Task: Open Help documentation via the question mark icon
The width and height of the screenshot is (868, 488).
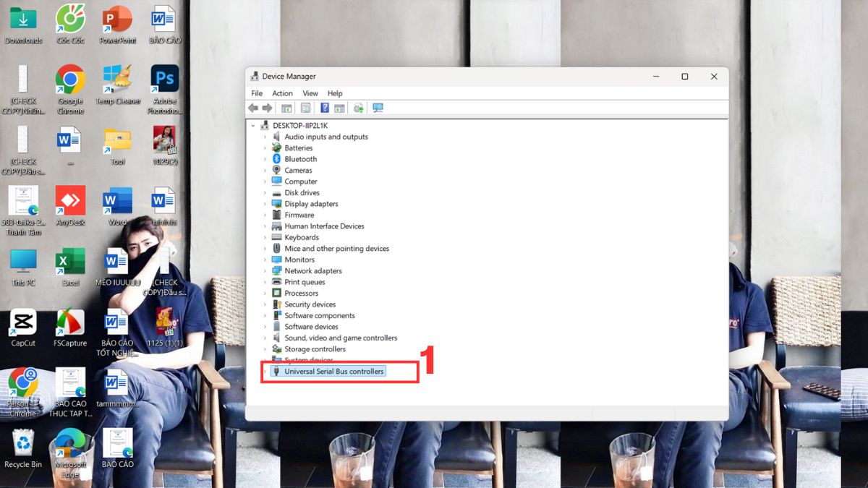Action: 323,108
